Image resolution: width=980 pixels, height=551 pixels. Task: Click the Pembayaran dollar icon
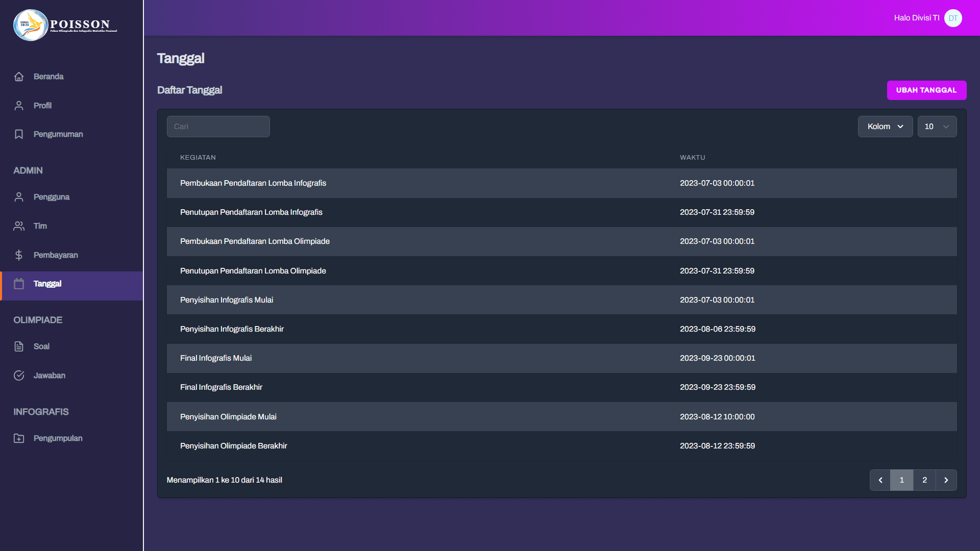19,255
